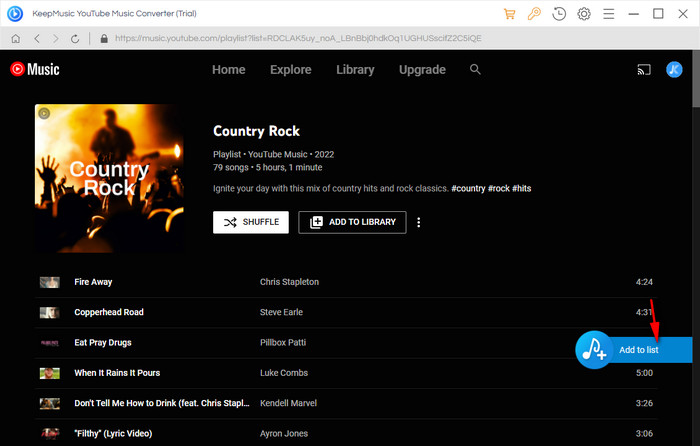700x446 pixels.
Task: Click the key registration icon
Action: [x=534, y=14]
